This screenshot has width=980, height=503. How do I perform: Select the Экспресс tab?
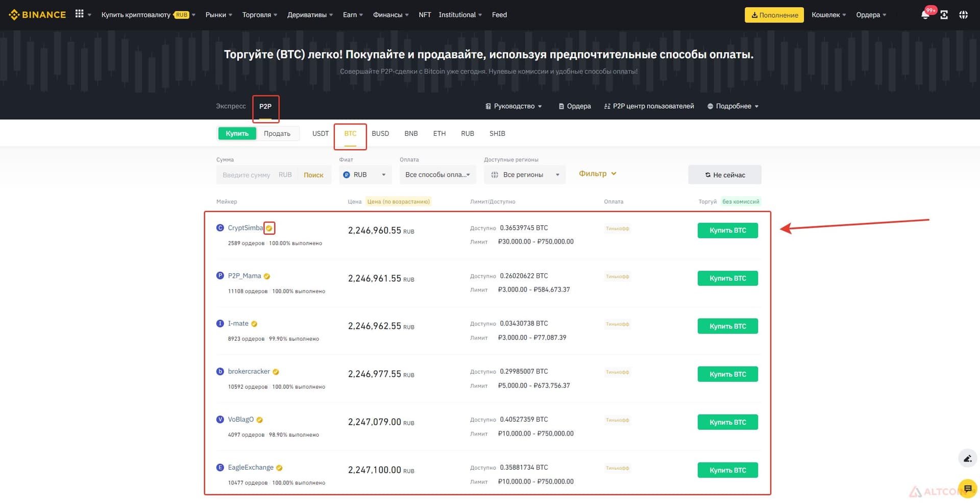pos(231,106)
